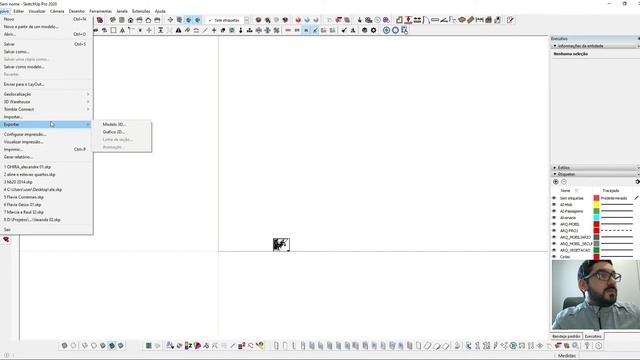Expand the Geolocalização submenu
Screen dimensions: 640x360
46,94
